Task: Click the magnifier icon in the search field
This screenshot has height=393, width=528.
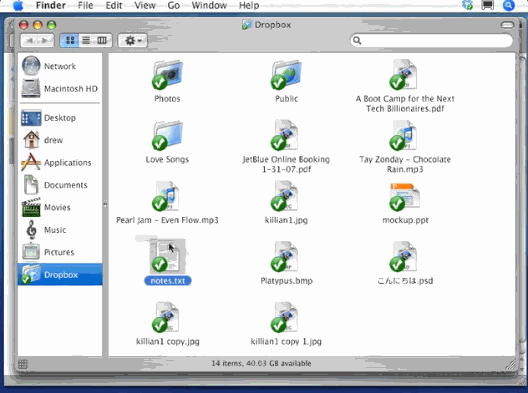Action: coord(357,41)
